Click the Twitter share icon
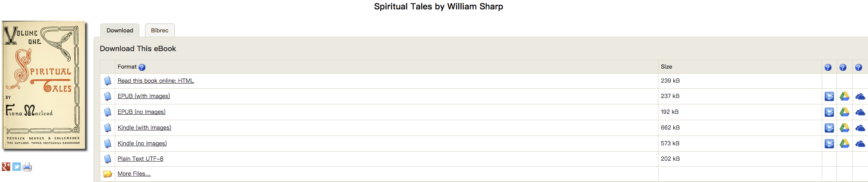868x182 pixels. coord(17,167)
